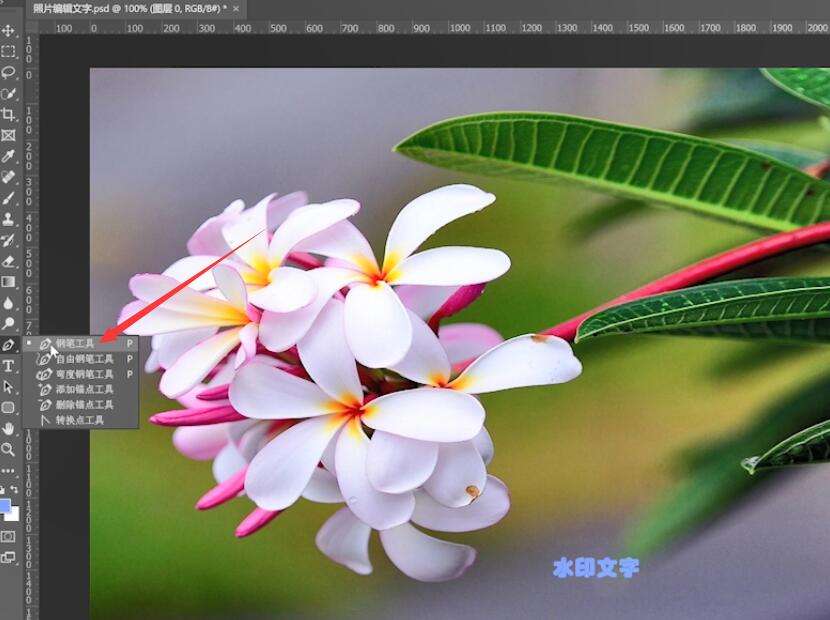This screenshot has width=830, height=620.
Task: Select the Clone Stamp tool
Action: tap(8, 219)
